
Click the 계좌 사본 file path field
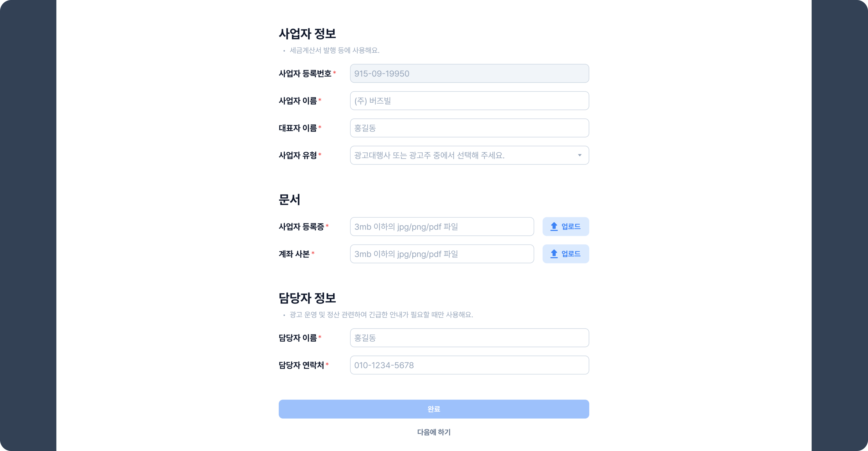pyautogui.click(x=441, y=254)
